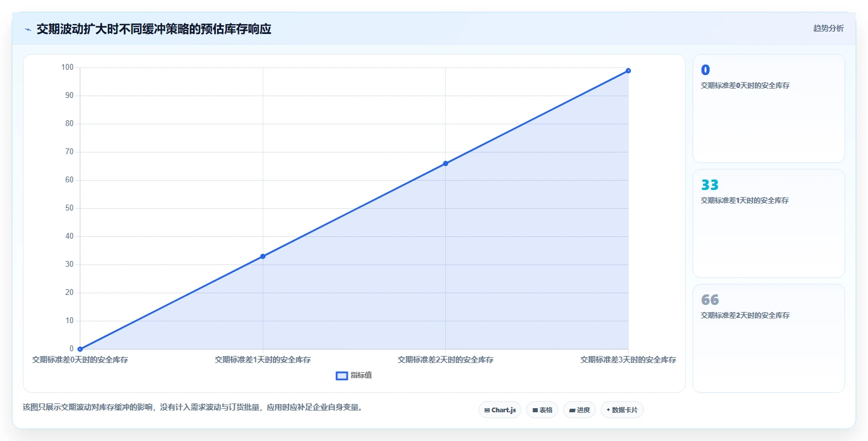Screen dimensions: 868x441
Task: Open the card showing value 0
Action: coord(769,108)
